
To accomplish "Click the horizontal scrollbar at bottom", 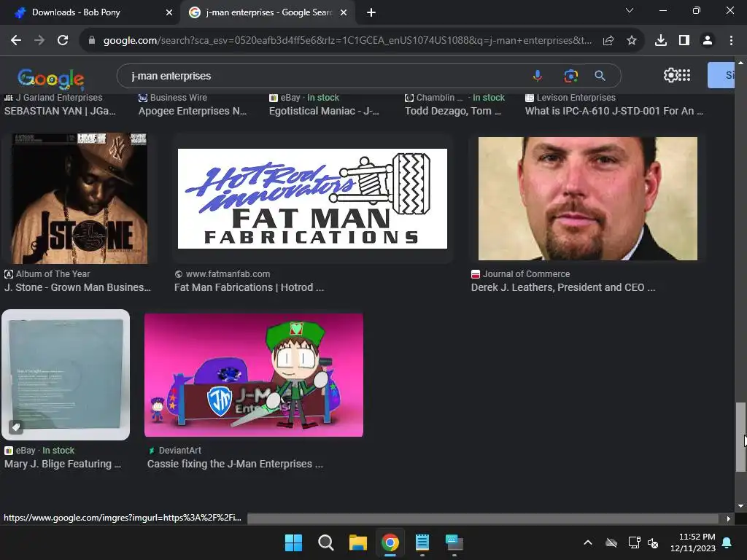I will [x=483, y=518].
